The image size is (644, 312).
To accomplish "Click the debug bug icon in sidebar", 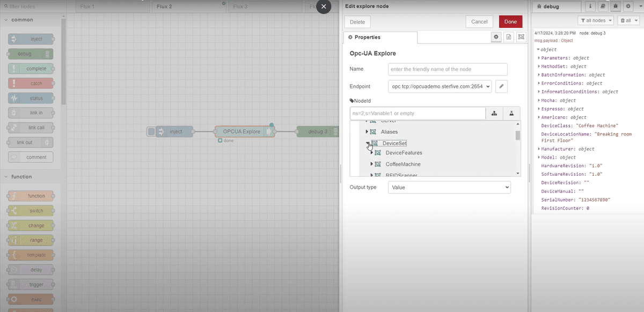I will tap(615, 6).
